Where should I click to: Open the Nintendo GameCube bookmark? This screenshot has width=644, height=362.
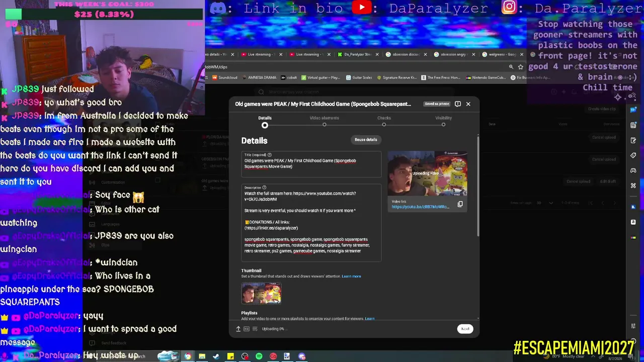click(x=487, y=78)
